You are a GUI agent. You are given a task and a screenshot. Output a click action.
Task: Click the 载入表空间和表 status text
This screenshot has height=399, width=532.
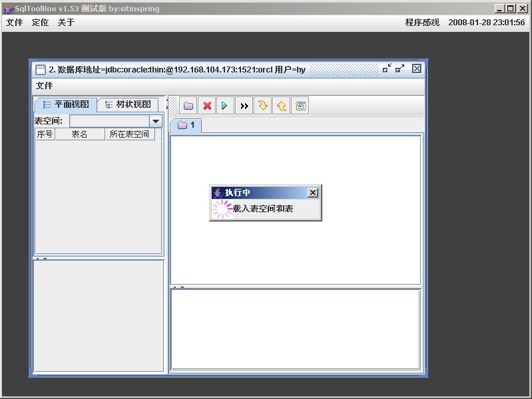[x=263, y=209]
